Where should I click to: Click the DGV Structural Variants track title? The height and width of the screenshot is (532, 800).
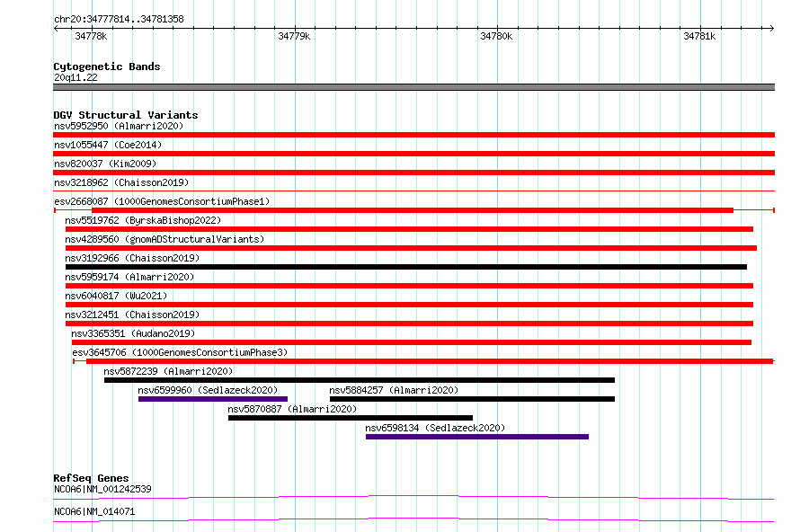click(126, 115)
